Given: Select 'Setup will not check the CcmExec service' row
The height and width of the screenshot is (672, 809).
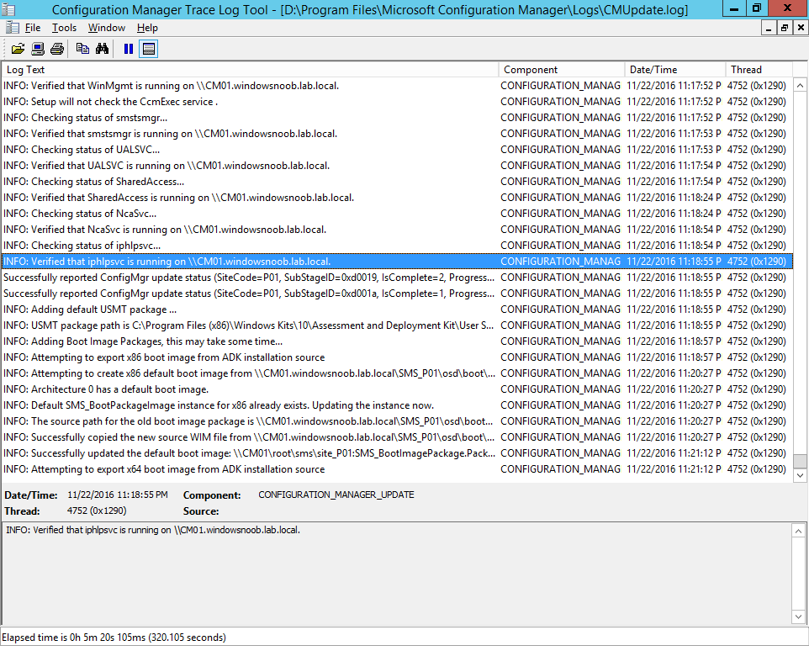Looking at the screenshot, I should click(x=397, y=102).
